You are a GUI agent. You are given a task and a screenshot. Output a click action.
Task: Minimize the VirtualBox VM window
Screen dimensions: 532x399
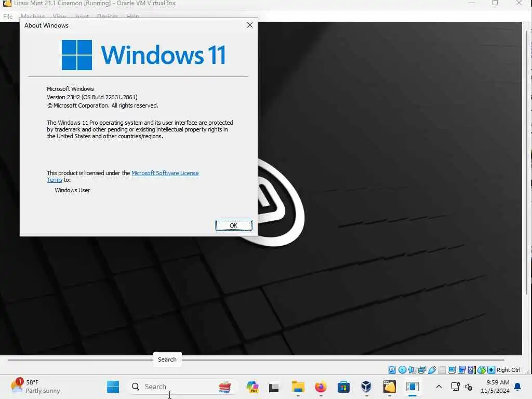pos(471,3)
